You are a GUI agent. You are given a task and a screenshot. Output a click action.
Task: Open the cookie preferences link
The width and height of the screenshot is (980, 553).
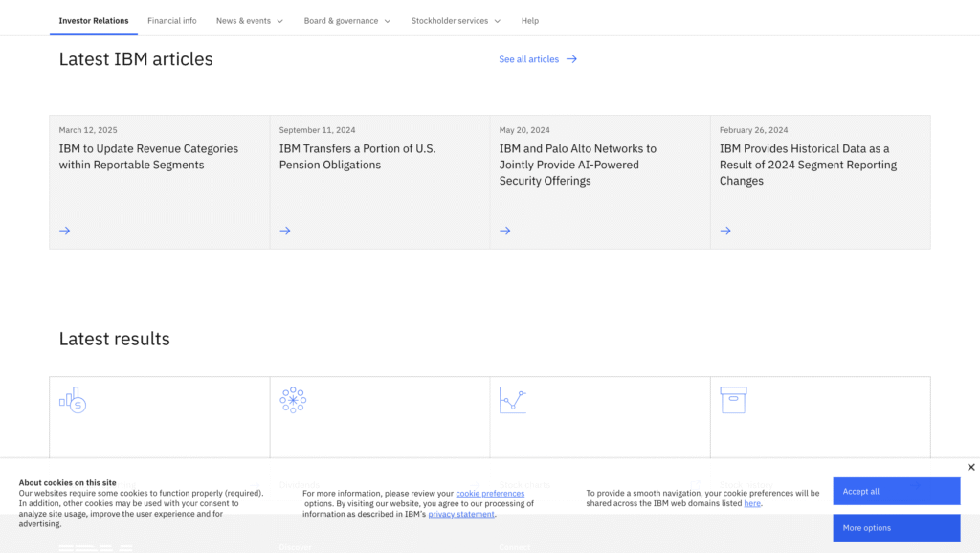coord(490,494)
